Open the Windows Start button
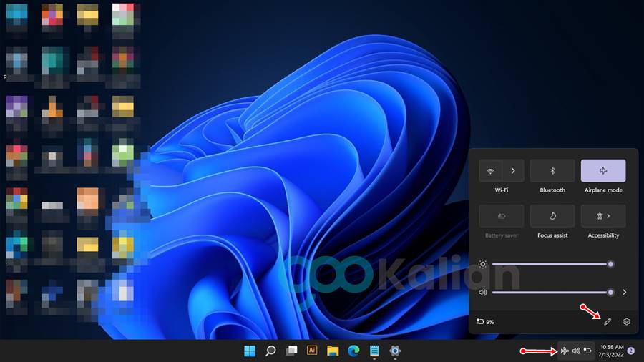The width and height of the screenshot is (644, 362). point(250,351)
